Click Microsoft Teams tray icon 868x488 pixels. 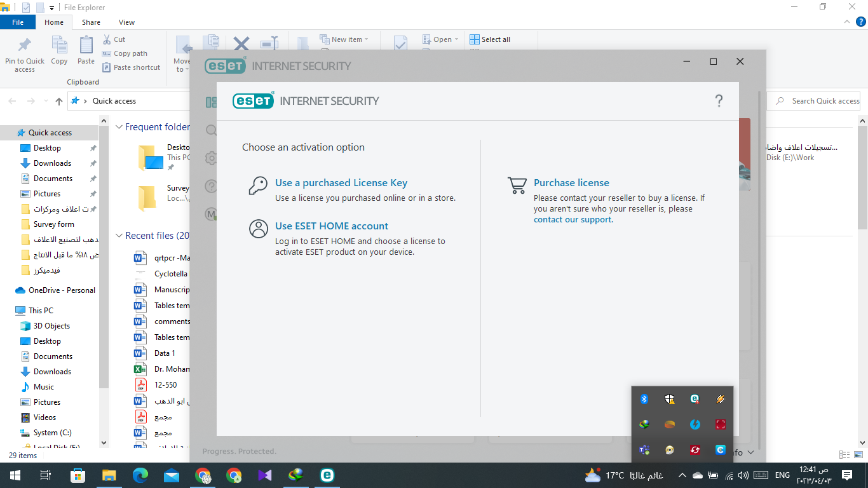click(x=644, y=450)
